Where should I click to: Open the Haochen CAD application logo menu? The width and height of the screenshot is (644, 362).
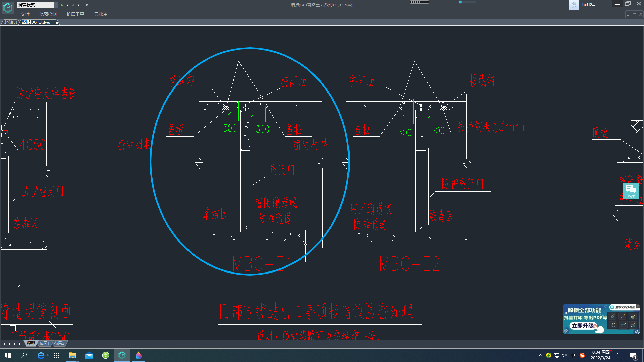tap(8, 7)
